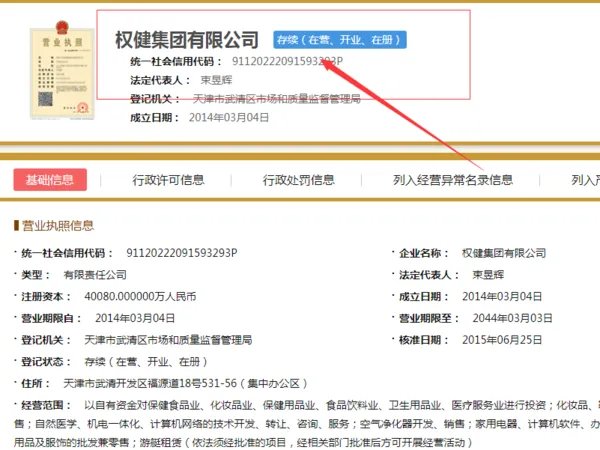Click the company title 权健集团有限公司
This screenshot has height=450, width=600.
coord(187,40)
